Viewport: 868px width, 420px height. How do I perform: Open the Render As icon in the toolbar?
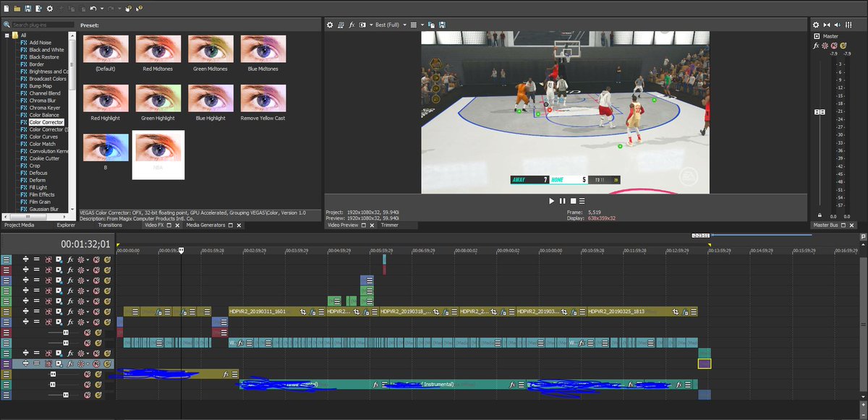point(38,9)
